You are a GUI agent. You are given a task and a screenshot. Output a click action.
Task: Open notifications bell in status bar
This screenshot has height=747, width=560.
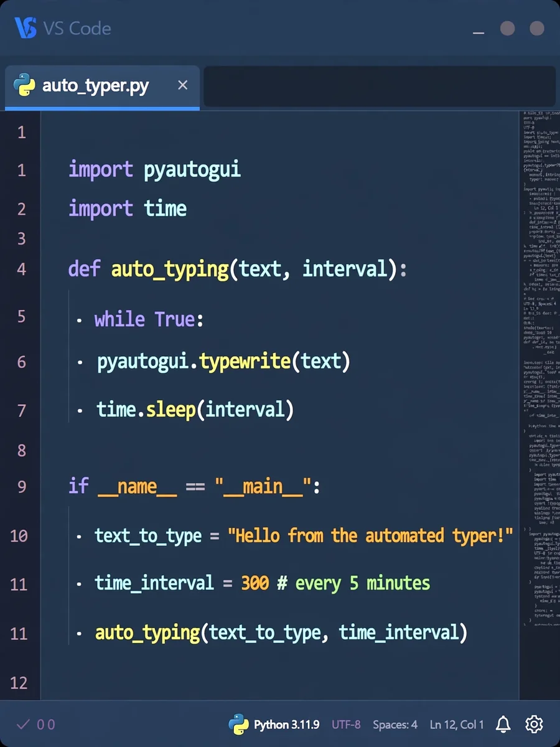coord(503,724)
